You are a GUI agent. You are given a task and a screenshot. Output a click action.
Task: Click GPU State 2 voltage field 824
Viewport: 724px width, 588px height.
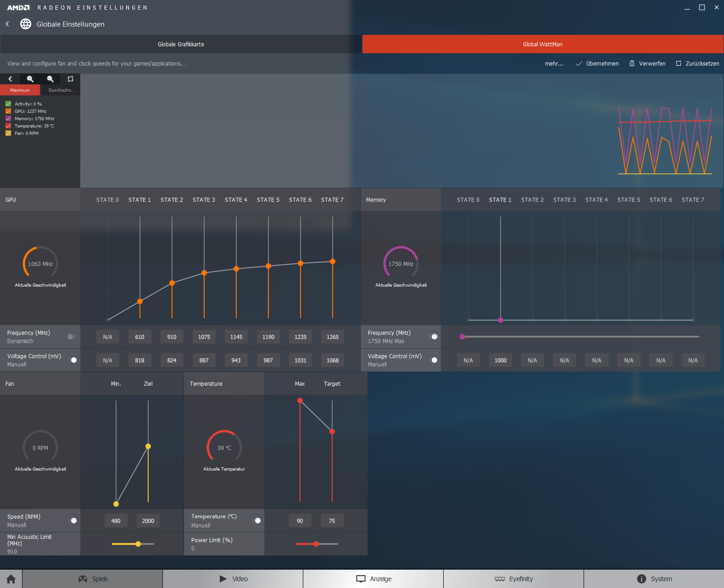[172, 360]
